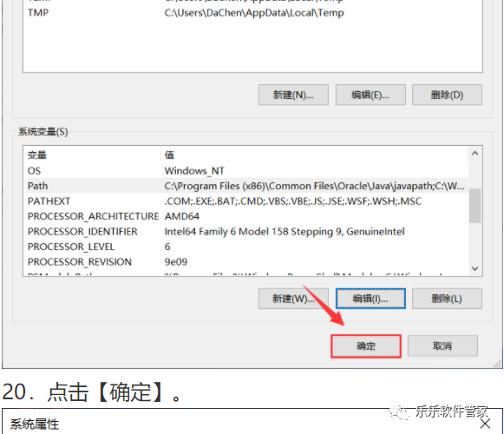Click the 9e09 value cell
Image resolution: width=504 pixels, height=434 pixels.
[x=175, y=262]
